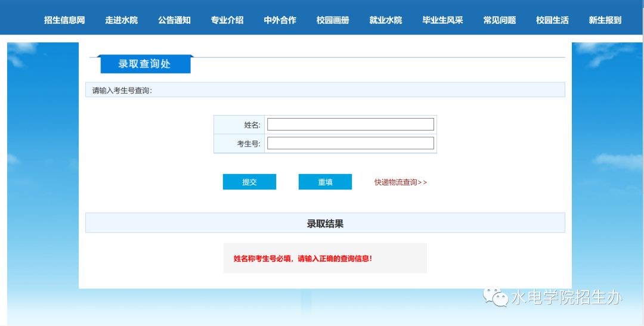Click the 录取结果 section header
This screenshot has height=326, width=644.
[x=325, y=223]
